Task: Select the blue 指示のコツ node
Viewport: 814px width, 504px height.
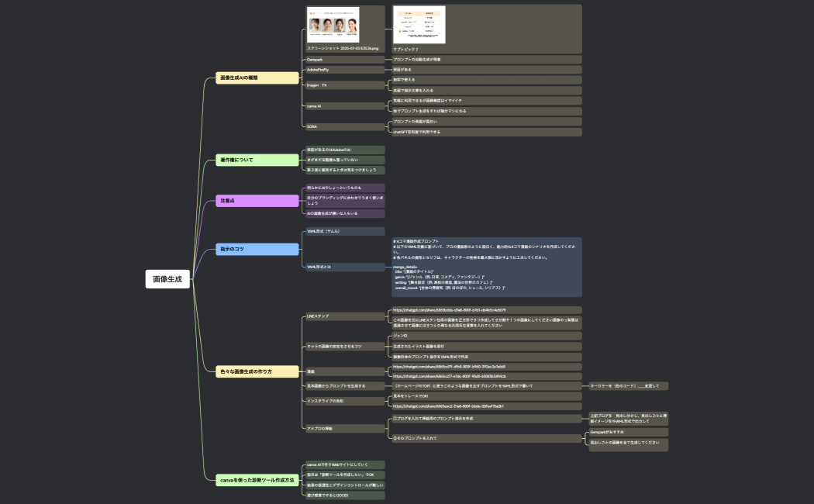Action: pyautogui.click(x=257, y=249)
